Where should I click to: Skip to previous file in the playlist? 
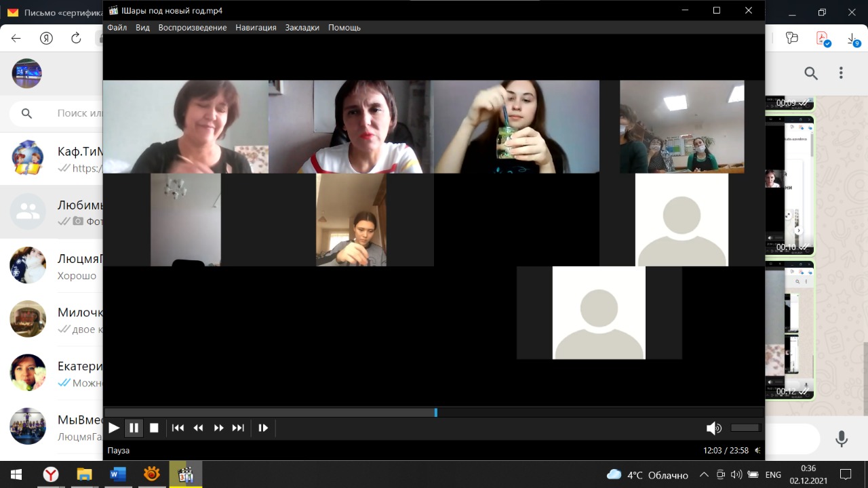pos(178,428)
